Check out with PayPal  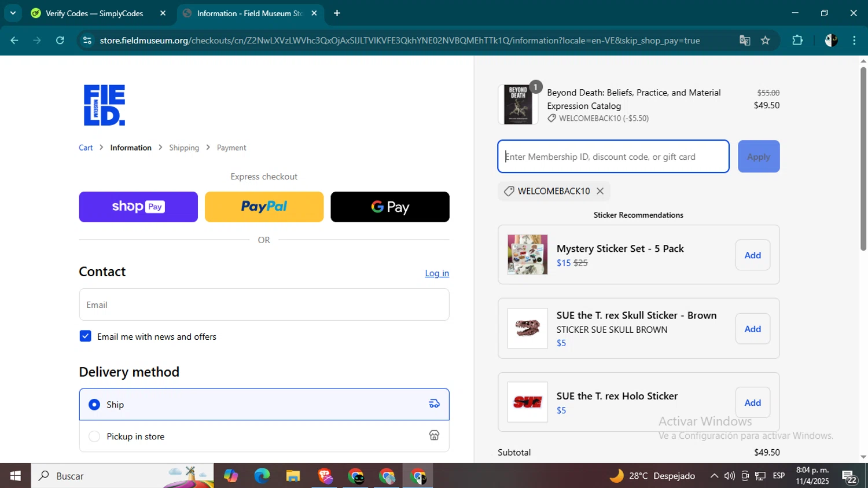point(264,207)
